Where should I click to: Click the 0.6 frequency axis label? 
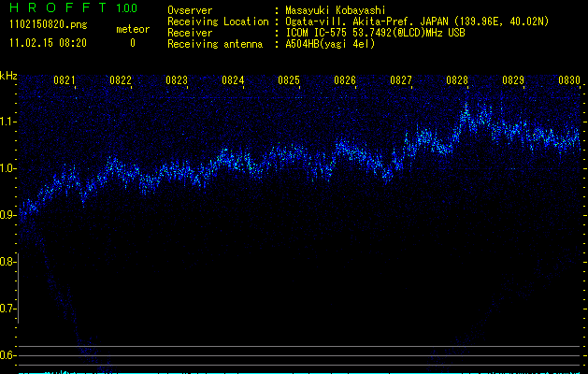coord(7,355)
